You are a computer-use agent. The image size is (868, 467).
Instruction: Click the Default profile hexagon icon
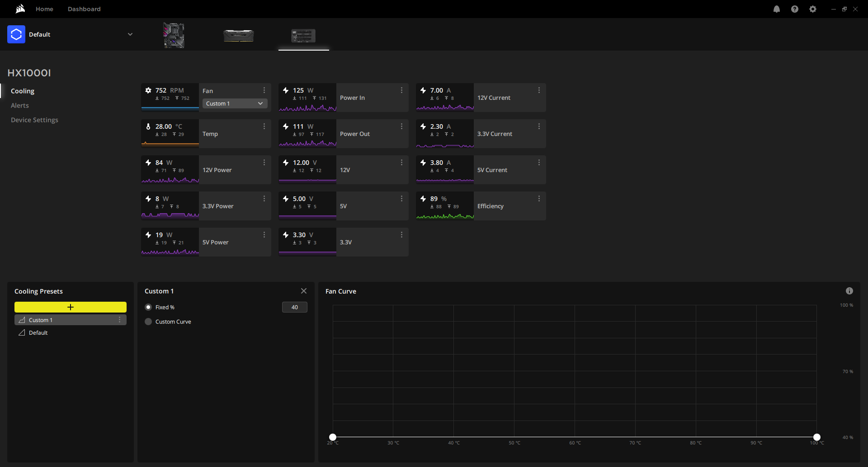(16, 34)
